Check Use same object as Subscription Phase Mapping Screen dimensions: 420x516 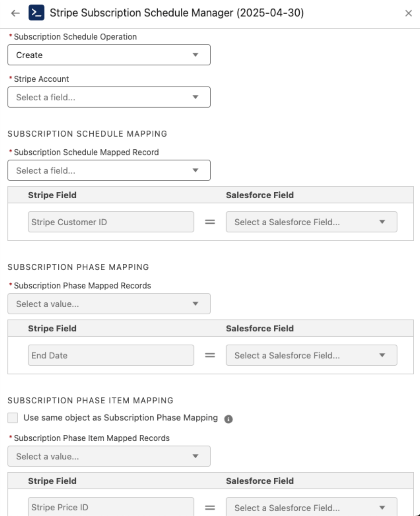[x=13, y=418]
